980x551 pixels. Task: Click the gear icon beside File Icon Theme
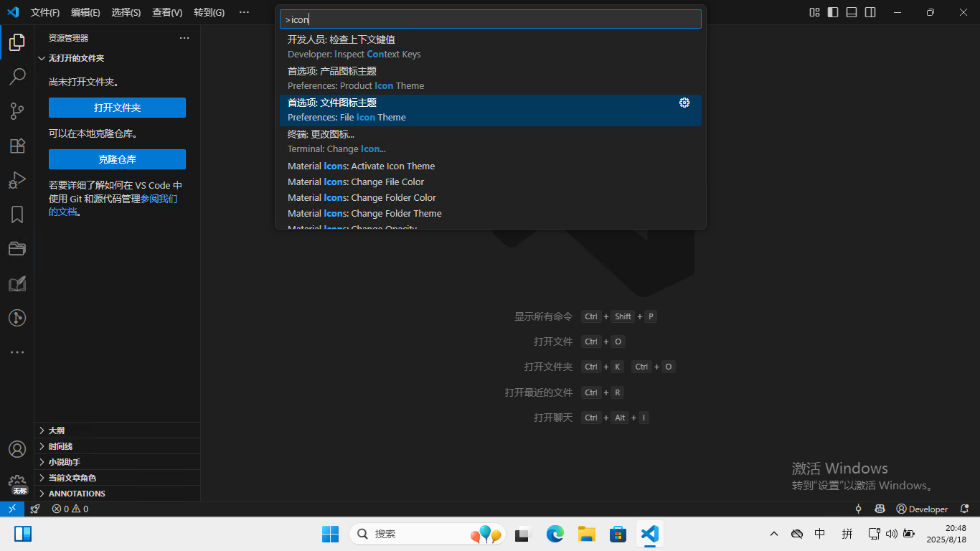[684, 103]
